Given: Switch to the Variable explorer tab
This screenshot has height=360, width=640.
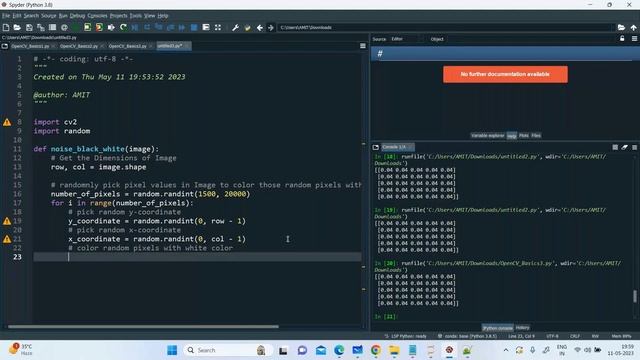Looking at the screenshot, I should (487, 136).
